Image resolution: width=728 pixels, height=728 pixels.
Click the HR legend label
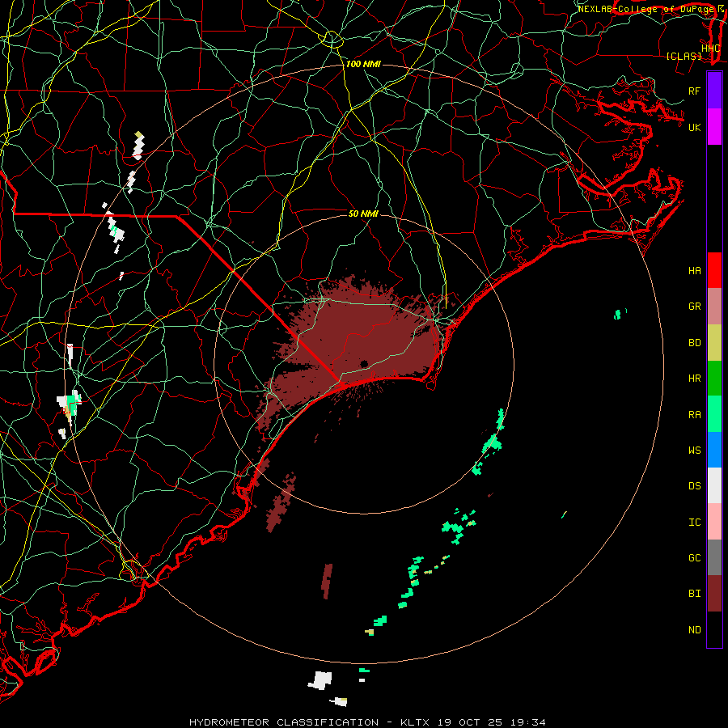694,379
